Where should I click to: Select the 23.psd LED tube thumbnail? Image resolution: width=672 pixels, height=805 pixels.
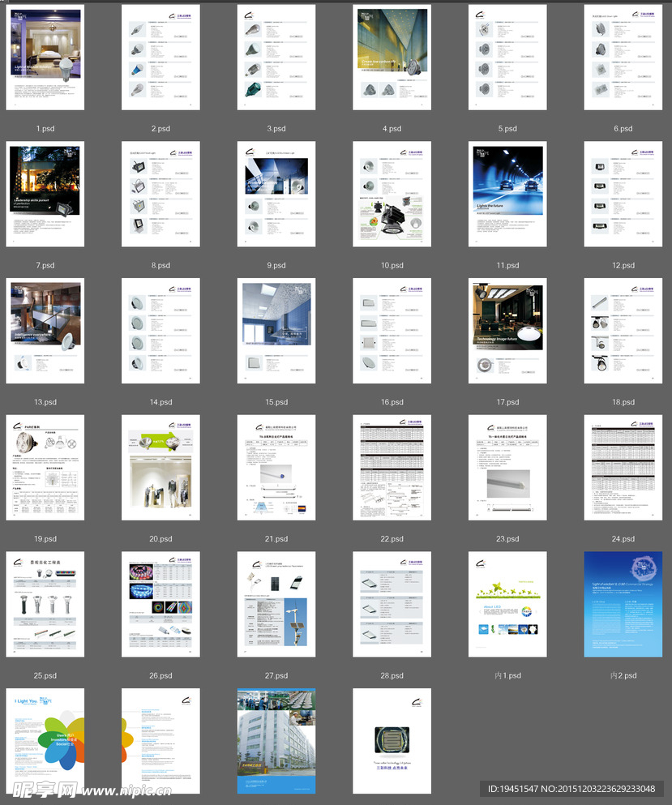point(507,468)
